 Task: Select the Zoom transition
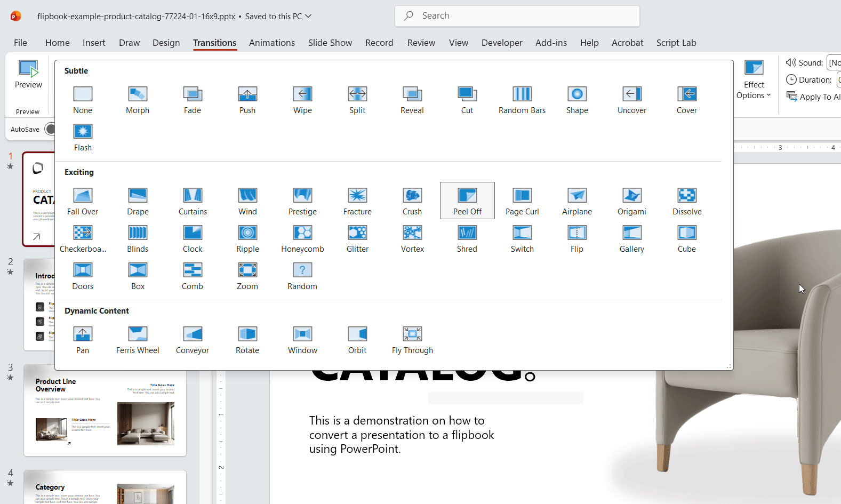click(x=247, y=276)
